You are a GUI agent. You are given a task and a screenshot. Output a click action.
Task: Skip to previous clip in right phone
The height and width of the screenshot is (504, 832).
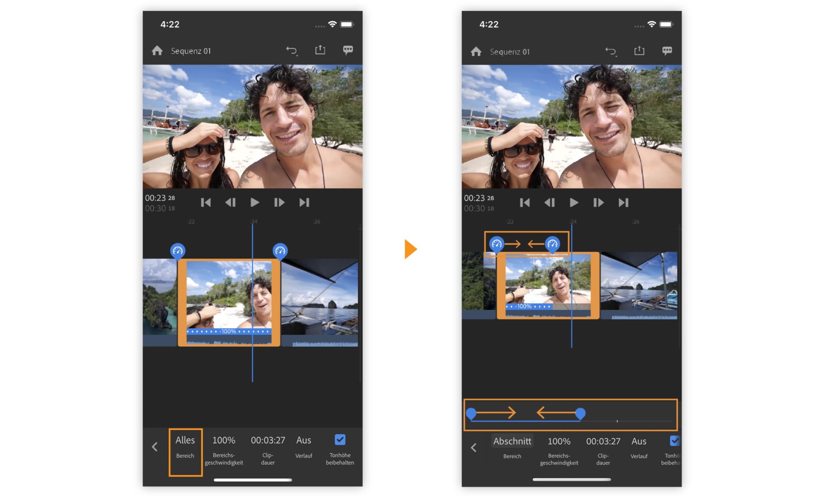pyautogui.click(x=524, y=203)
